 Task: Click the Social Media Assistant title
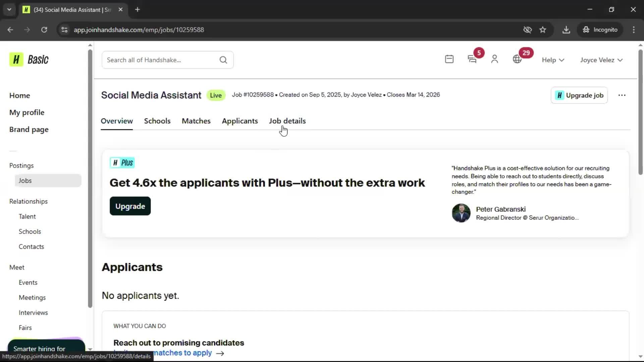(x=151, y=95)
